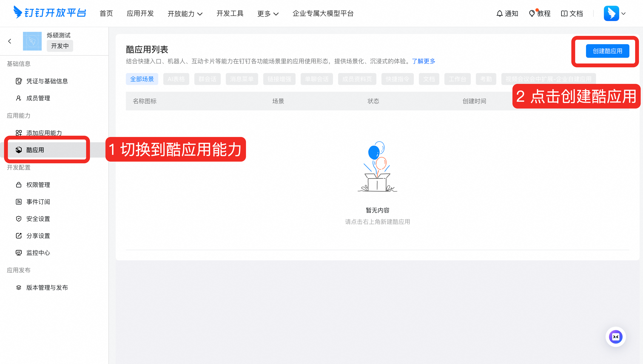Click the 暂无内容 empty state text
643x364 pixels.
[x=377, y=210]
